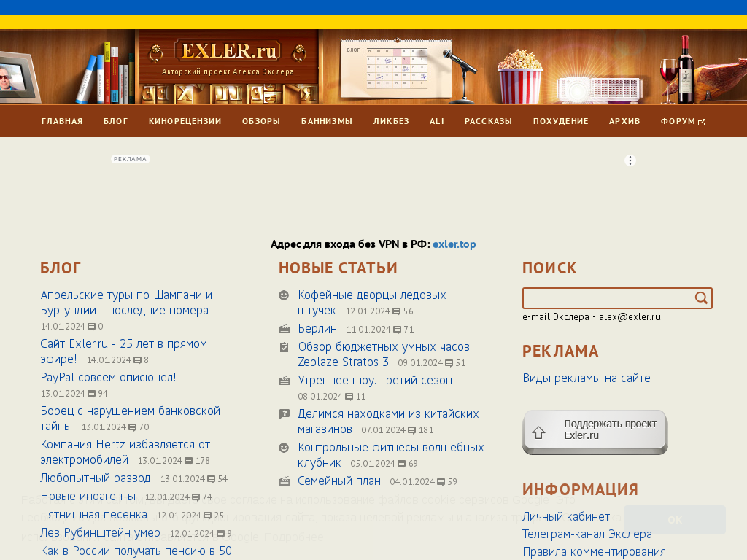
Task: Click clapperboard icon beside Берлин article
Action: [x=285, y=329]
